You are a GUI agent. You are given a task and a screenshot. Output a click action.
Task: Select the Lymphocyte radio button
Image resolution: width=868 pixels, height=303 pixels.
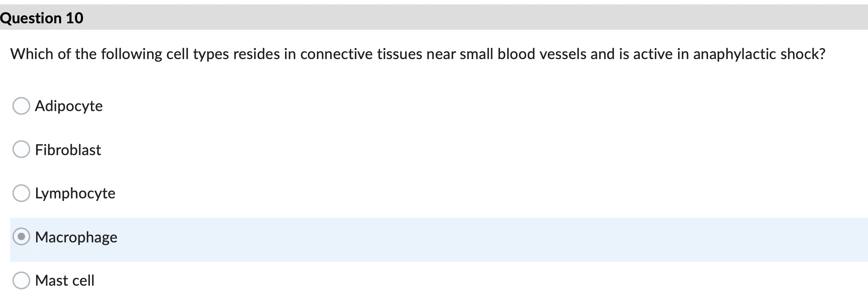tap(22, 193)
